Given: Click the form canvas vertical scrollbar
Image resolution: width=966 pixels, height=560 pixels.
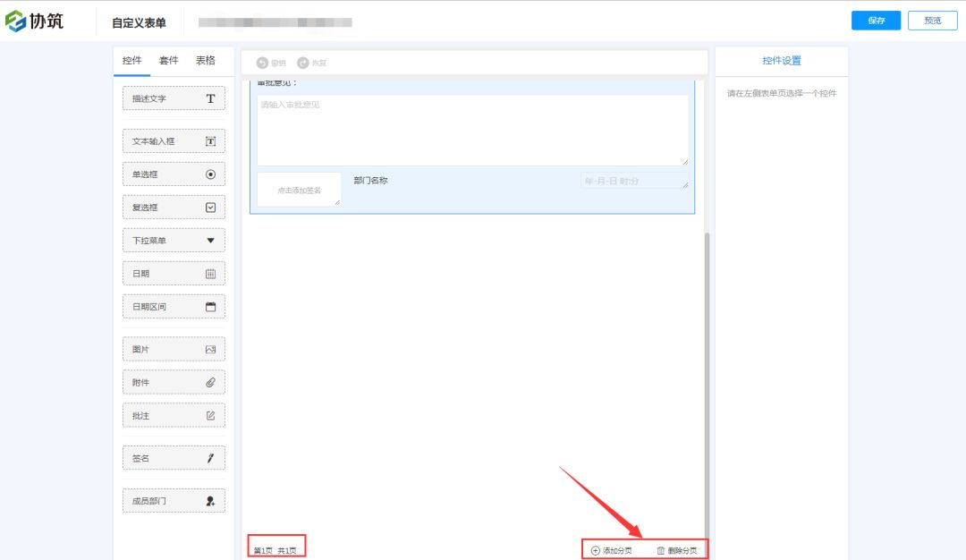Looking at the screenshot, I should pos(706,358).
